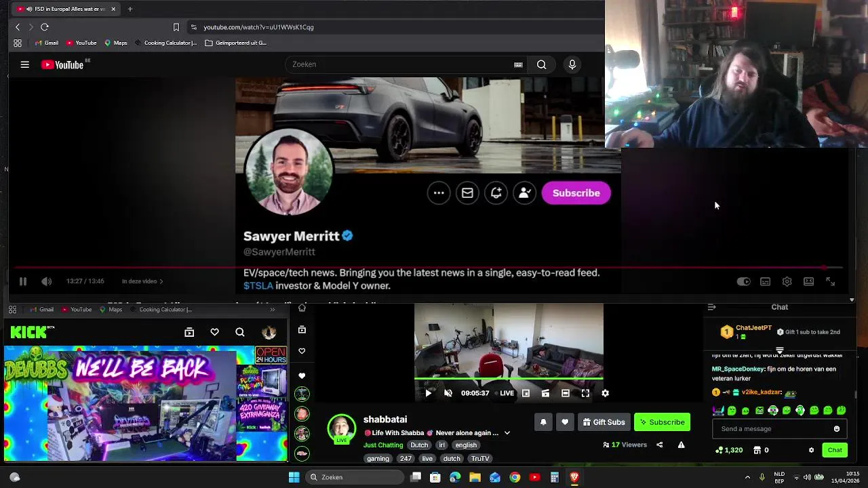Viewport: 868px width, 488px height.
Task: Click the youtube.com URL address bar
Action: click(393, 27)
